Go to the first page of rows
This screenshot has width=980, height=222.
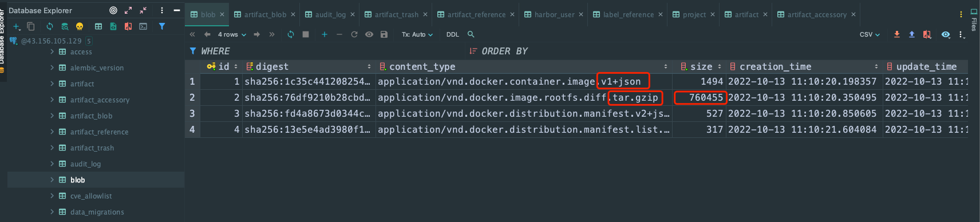tap(192, 34)
